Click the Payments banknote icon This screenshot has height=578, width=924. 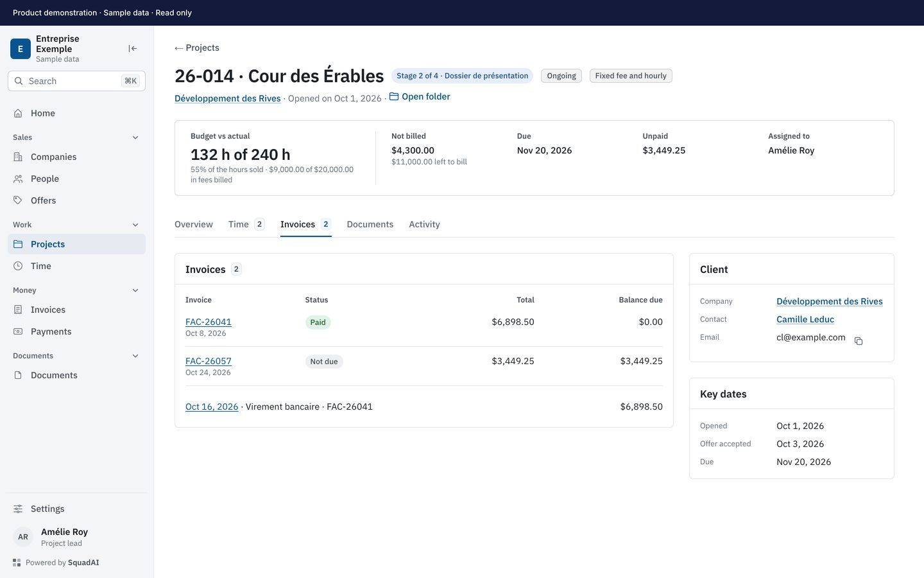pos(18,331)
